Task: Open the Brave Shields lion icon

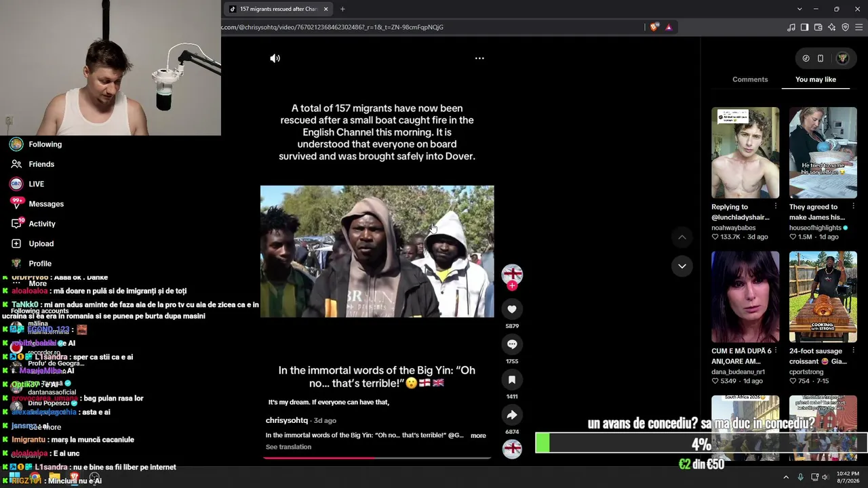Action: point(654,27)
